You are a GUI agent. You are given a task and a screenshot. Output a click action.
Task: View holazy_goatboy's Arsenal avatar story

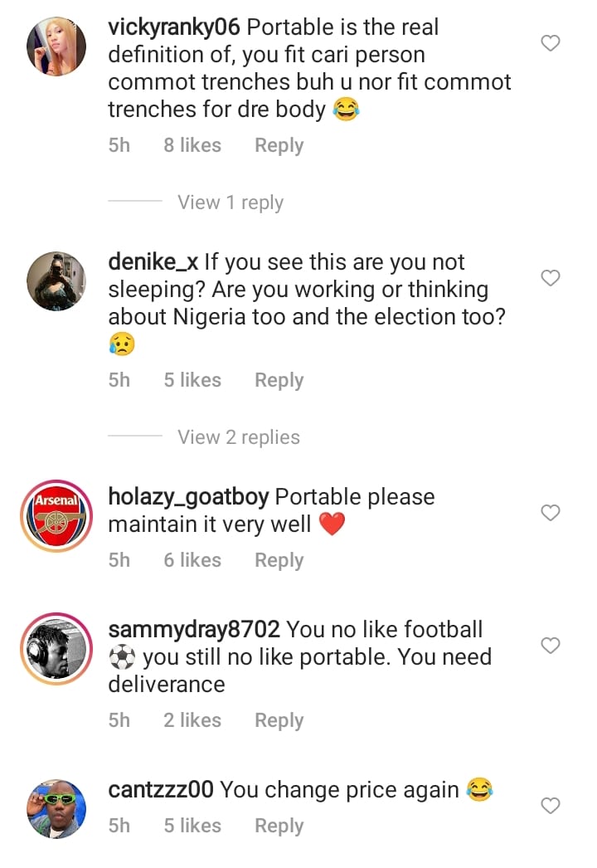click(x=56, y=515)
